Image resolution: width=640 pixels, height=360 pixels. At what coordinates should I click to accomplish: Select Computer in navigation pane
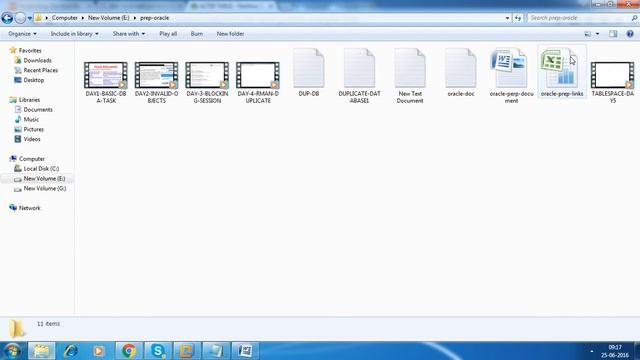coord(31,159)
